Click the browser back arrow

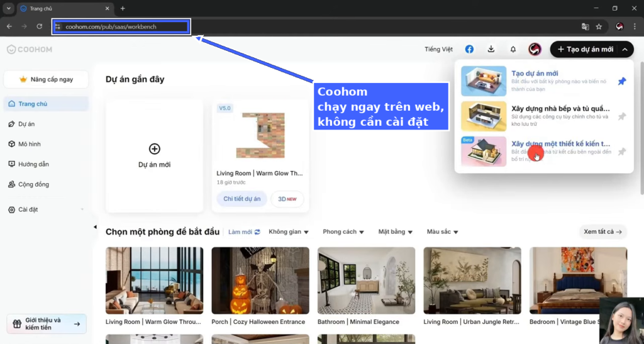(x=9, y=26)
